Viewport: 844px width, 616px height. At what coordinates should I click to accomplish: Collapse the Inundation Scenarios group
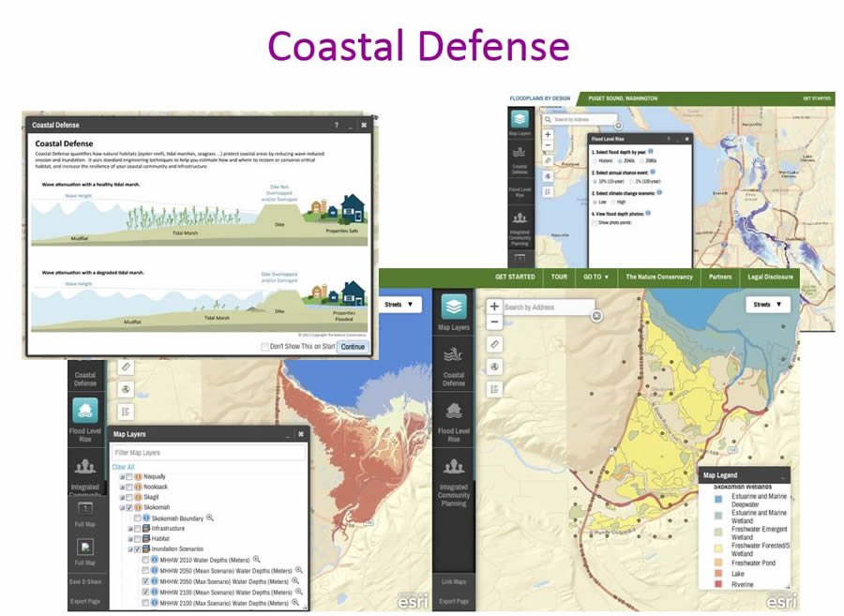[x=128, y=548]
